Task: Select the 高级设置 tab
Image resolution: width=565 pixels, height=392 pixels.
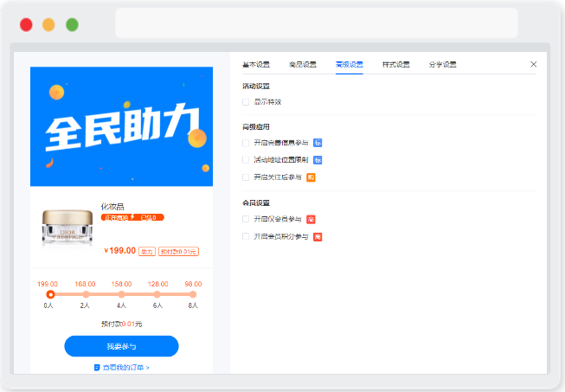Action: coord(350,65)
